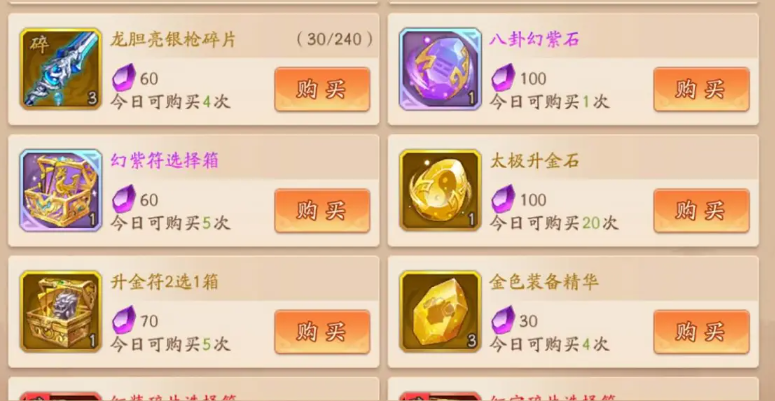775x401 pixels.
Task: Tap the 龙胆亮银枪碎片 spear fragment icon
Action: click(x=61, y=69)
